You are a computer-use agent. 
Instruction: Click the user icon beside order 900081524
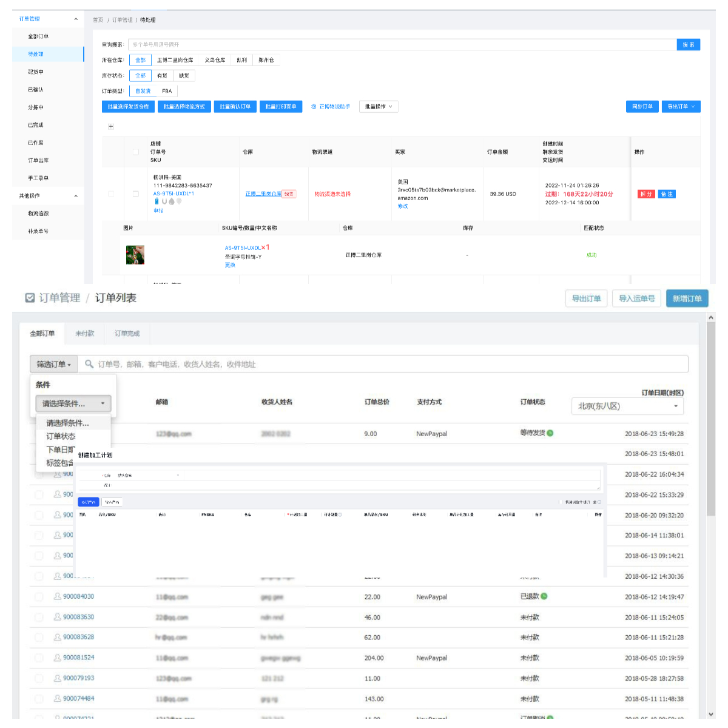click(57, 658)
